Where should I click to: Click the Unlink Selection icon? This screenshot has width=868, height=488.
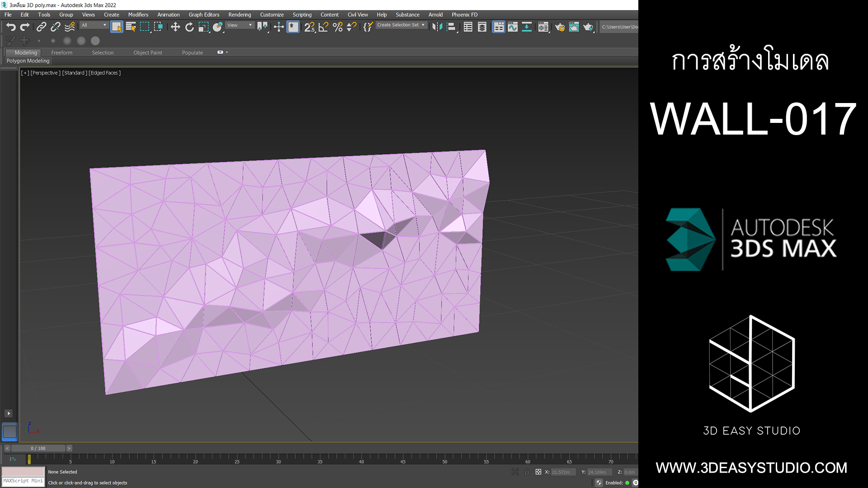coord(55,27)
